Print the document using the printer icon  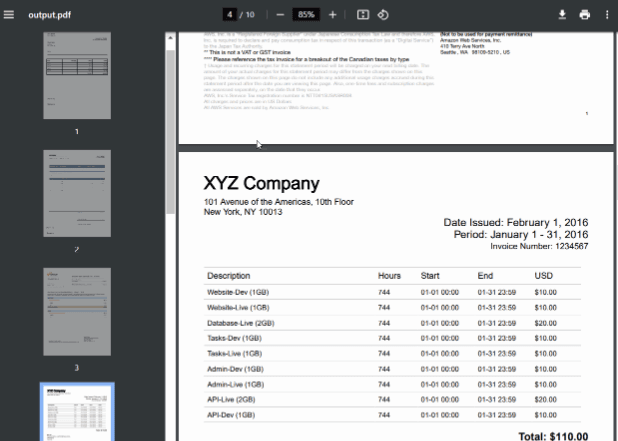click(584, 15)
